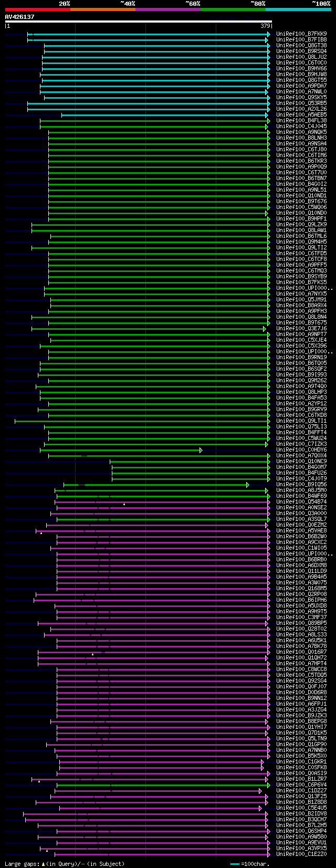Click the cyan ~100% identity legend segment

(x=298, y=9)
